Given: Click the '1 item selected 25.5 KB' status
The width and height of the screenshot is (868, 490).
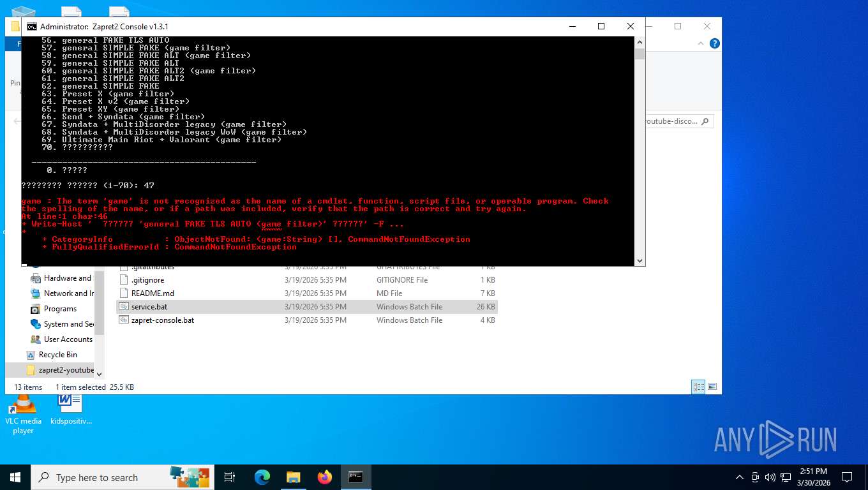Looking at the screenshot, I should 94,387.
